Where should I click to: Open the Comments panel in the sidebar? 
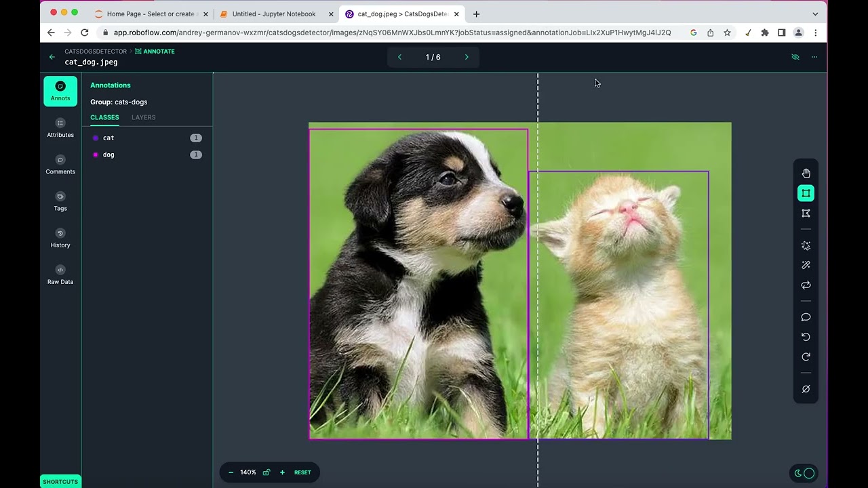(x=60, y=165)
